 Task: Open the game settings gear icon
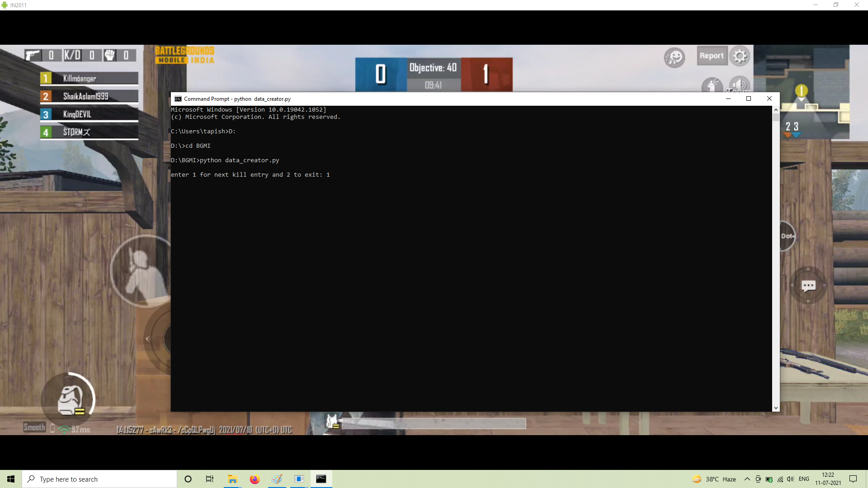740,56
